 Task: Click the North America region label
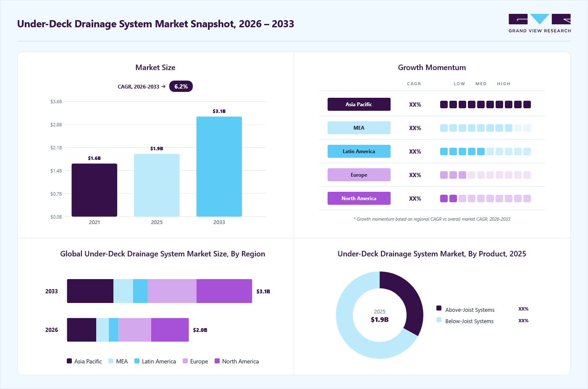[359, 198]
